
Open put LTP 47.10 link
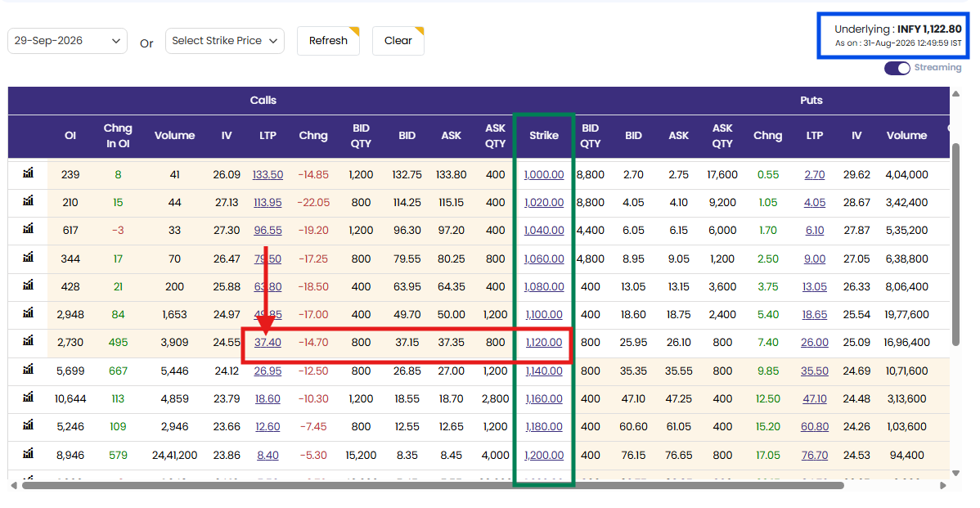click(x=815, y=398)
